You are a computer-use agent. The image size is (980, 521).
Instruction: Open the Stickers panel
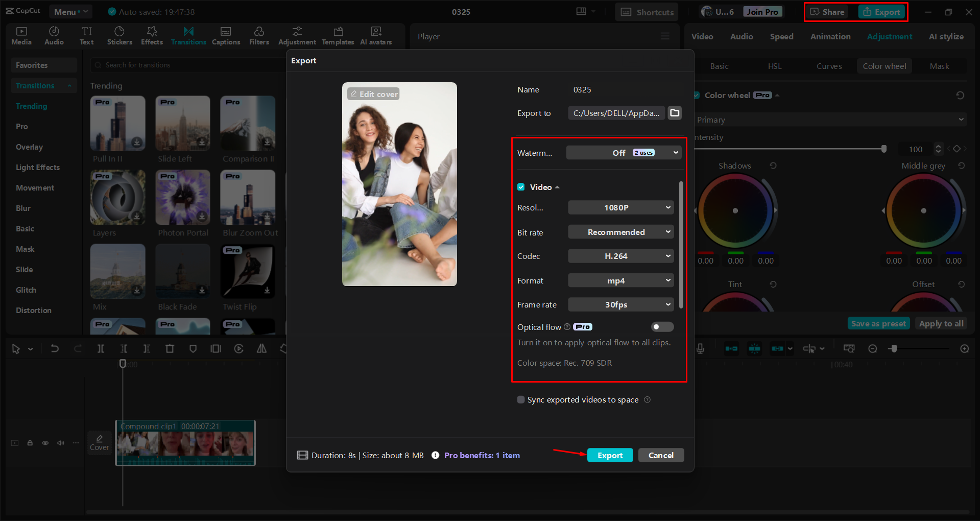coord(119,35)
